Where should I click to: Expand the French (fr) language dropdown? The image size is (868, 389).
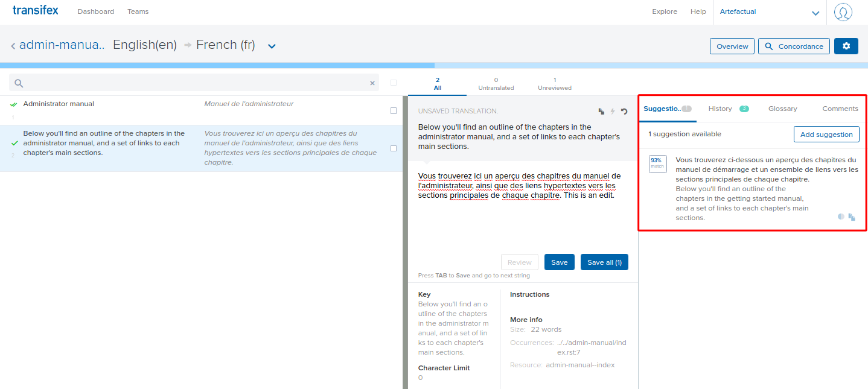(x=272, y=46)
